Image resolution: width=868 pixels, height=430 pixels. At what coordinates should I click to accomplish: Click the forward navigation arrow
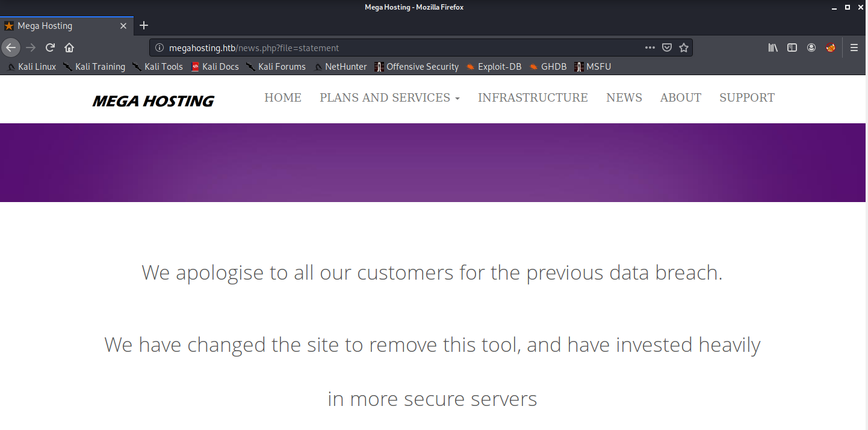pyautogui.click(x=31, y=48)
